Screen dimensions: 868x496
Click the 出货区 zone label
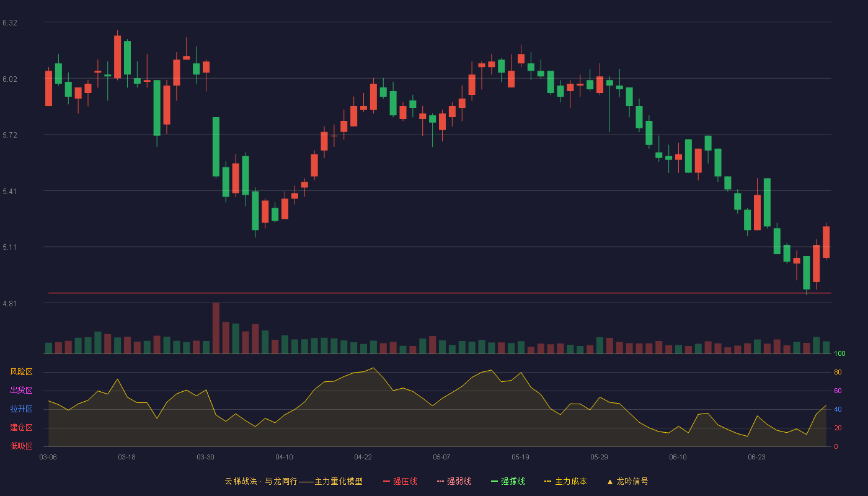pos(21,391)
